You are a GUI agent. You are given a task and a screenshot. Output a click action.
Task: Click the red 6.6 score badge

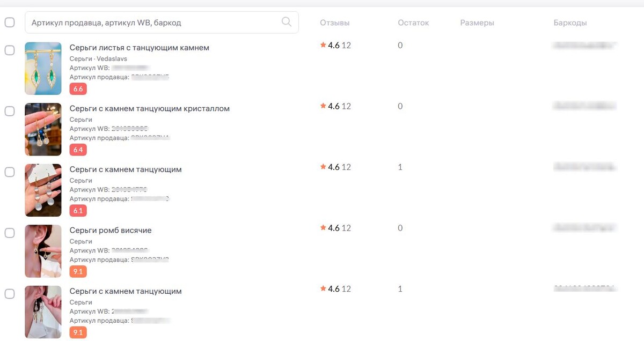(x=78, y=89)
